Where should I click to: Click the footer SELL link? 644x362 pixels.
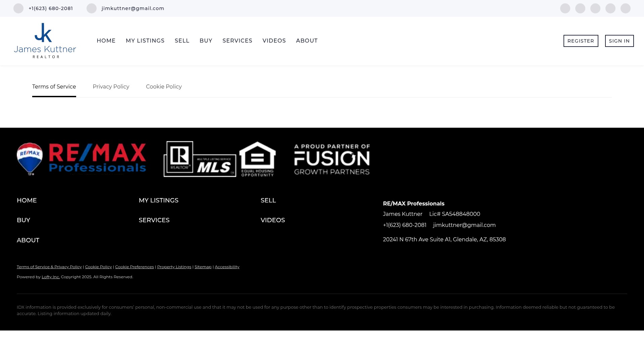[268, 200]
